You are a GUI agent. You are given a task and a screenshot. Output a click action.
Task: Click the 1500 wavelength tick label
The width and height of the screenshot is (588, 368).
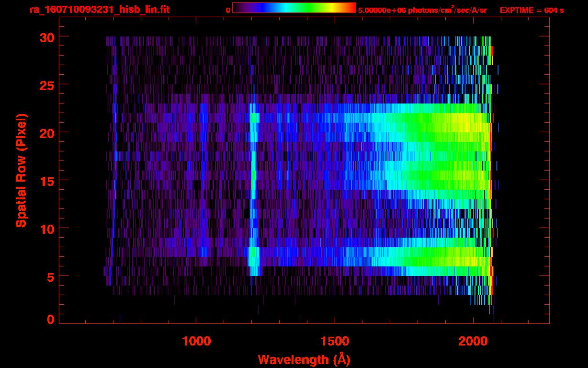[x=335, y=341]
